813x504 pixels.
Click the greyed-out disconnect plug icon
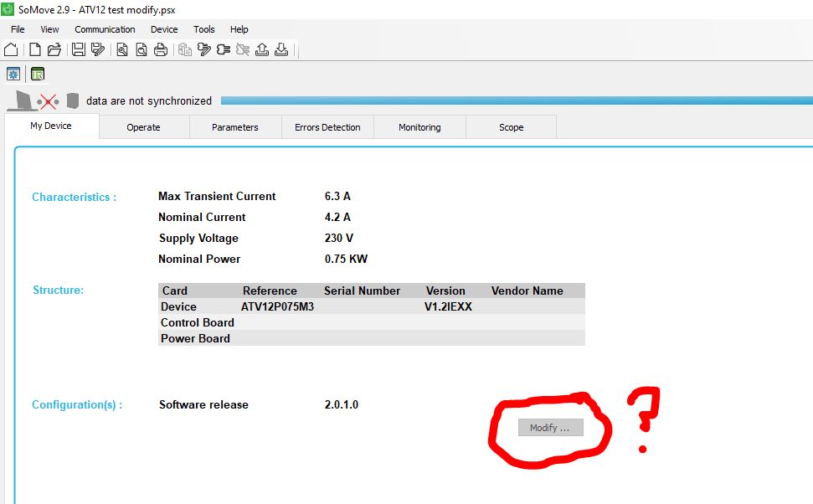pos(243,49)
